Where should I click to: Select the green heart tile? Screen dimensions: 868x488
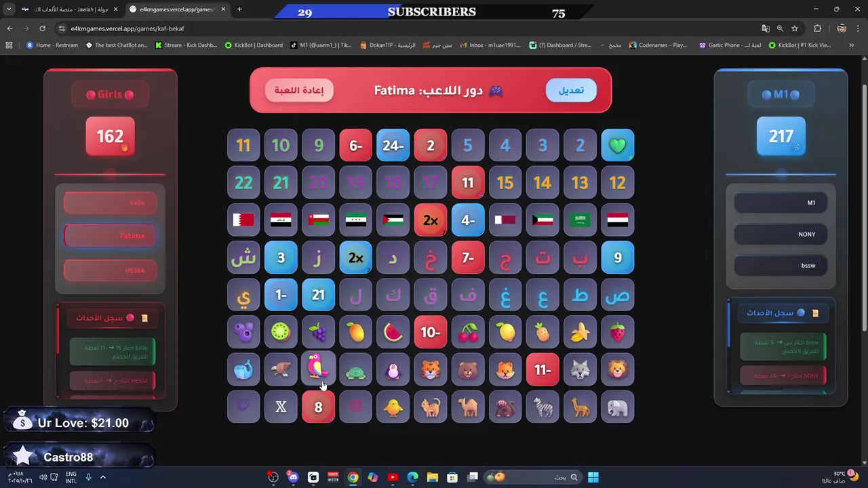coord(617,146)
